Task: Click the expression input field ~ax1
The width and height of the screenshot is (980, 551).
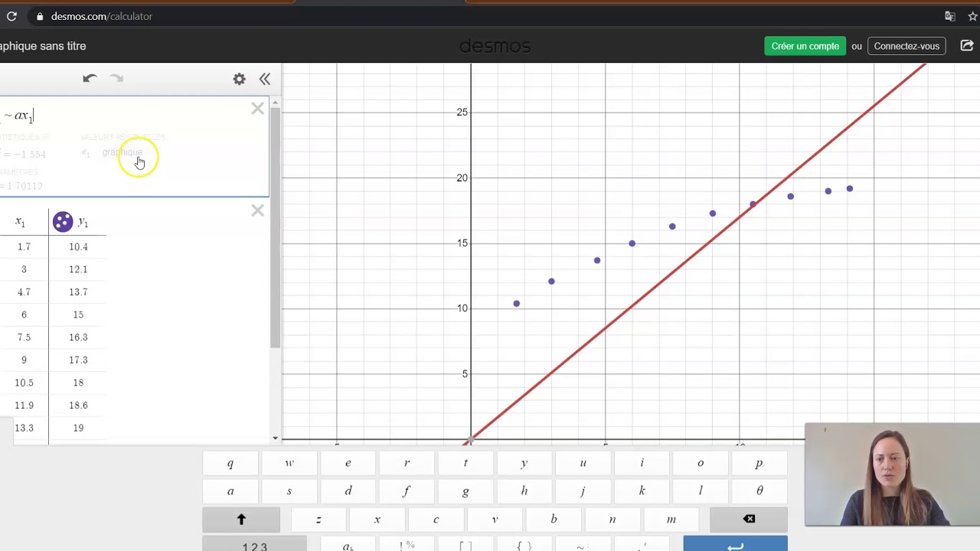Action: (122, 116)
